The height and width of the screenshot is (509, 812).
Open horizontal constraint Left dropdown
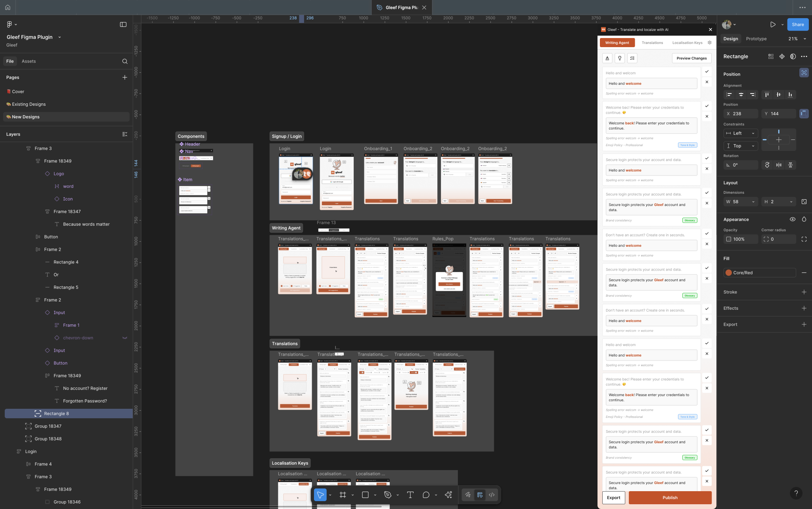741,133
